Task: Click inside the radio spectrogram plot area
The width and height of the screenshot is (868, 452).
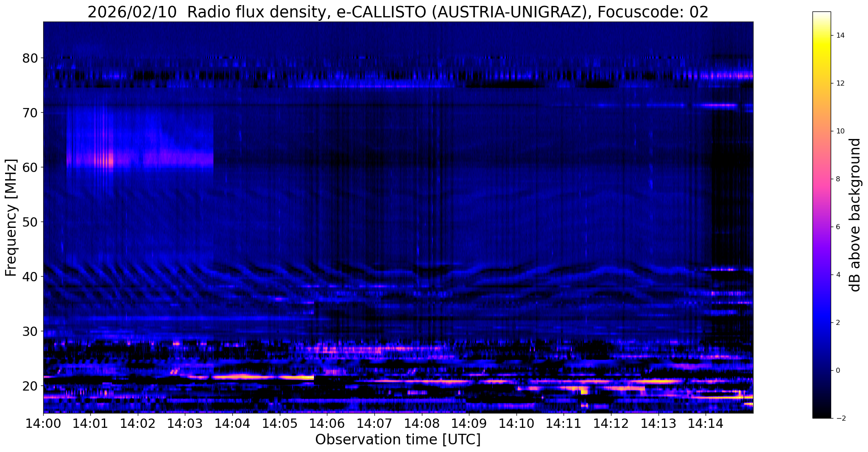Action: coord(398,217)
